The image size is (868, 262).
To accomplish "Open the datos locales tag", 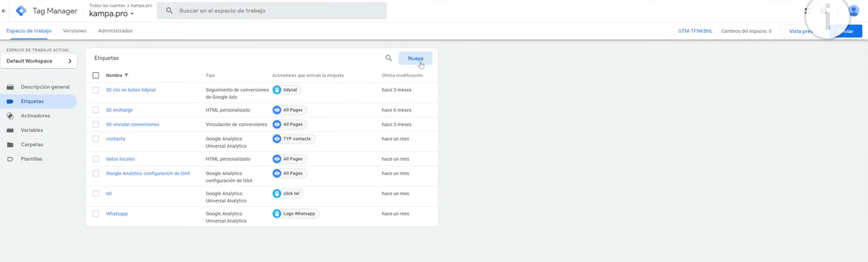I will (x=120, y=159).
